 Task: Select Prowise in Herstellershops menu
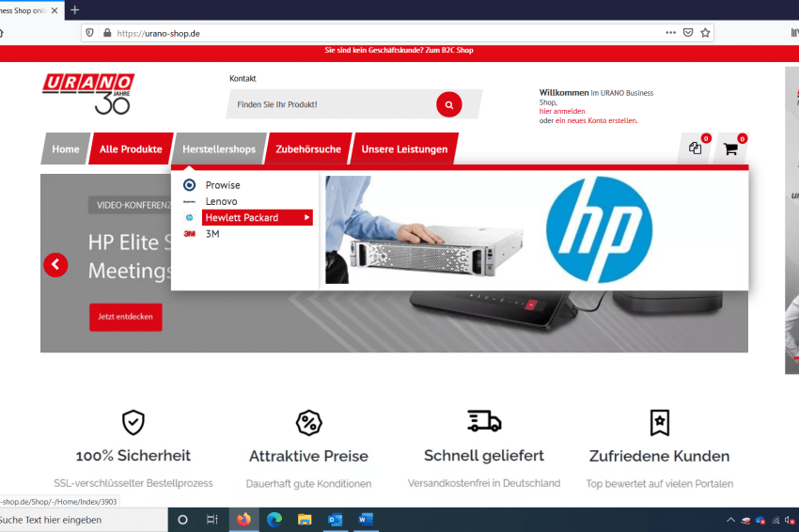[223, 185]
